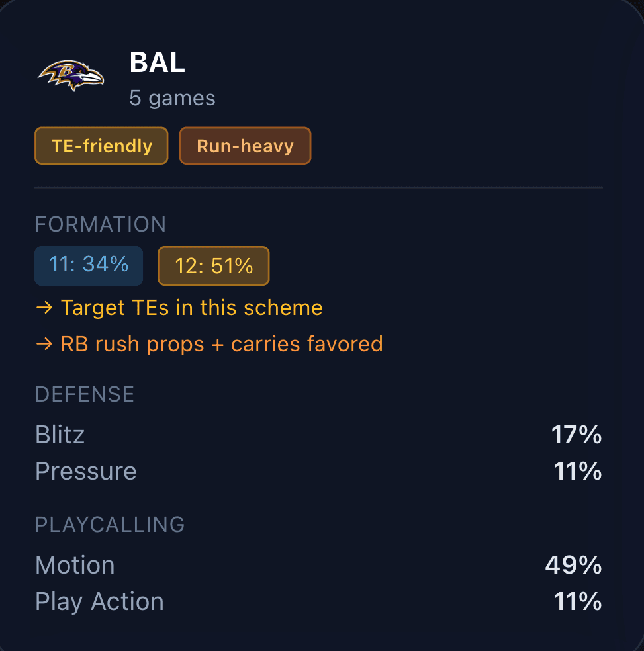Select the TE-friendly tag

101,146
